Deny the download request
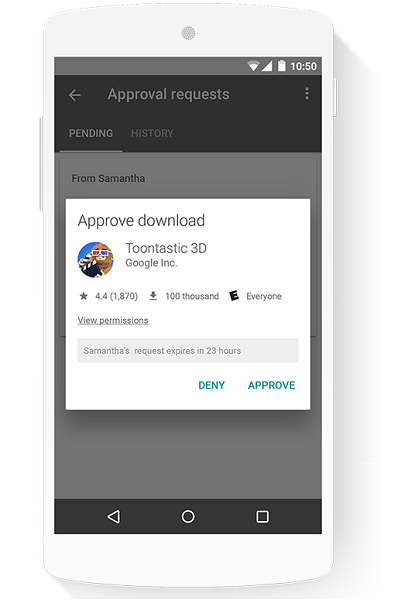 [x=211, y=385]
